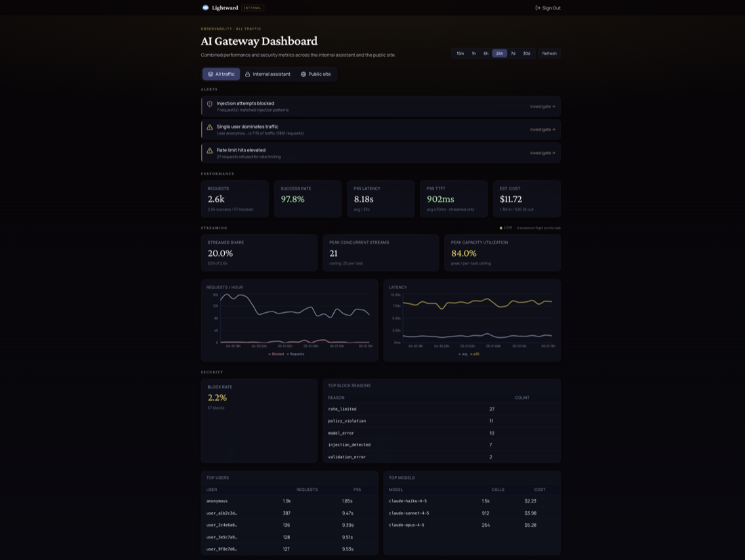
Task: Click the Sign Out link
Action: point(548,8)
